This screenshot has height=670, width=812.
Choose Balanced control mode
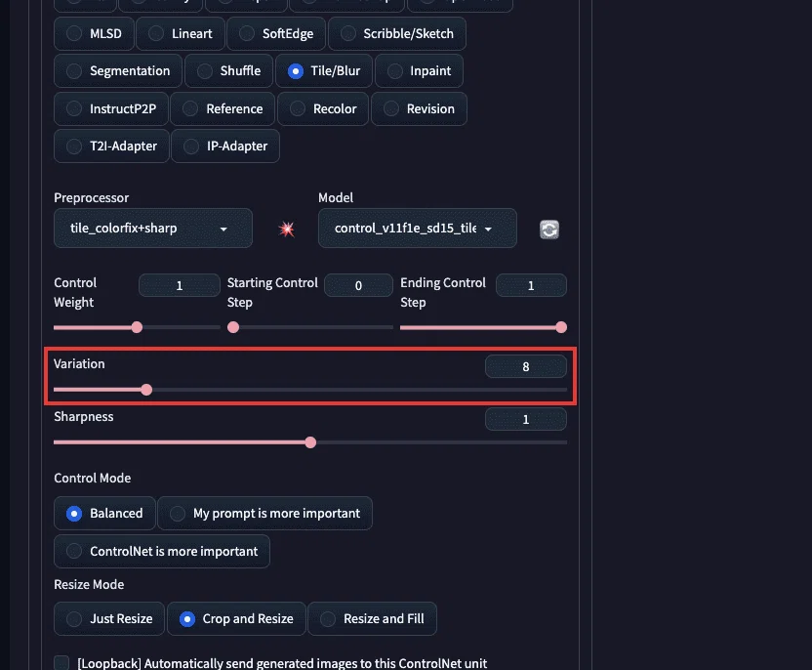(x=104, y=514)
